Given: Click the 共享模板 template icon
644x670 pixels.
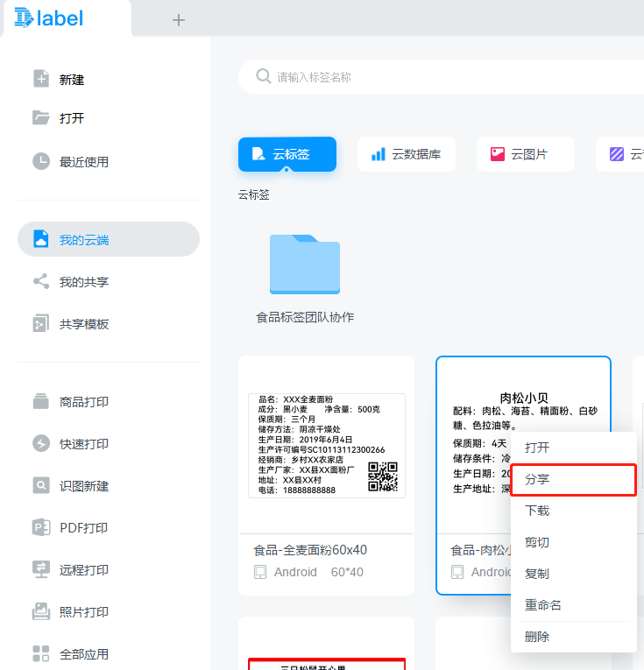Looking at the screenshot, I should pyautogui.click(x=41, y=324).
